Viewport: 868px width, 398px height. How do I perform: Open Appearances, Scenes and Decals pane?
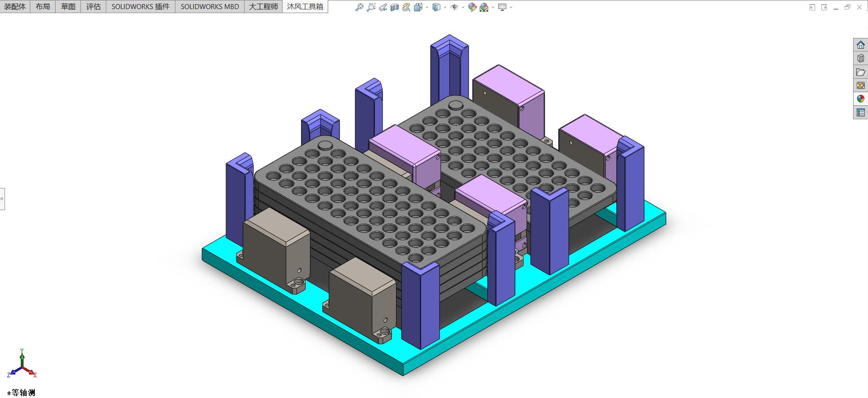click(x=860, y=99)
